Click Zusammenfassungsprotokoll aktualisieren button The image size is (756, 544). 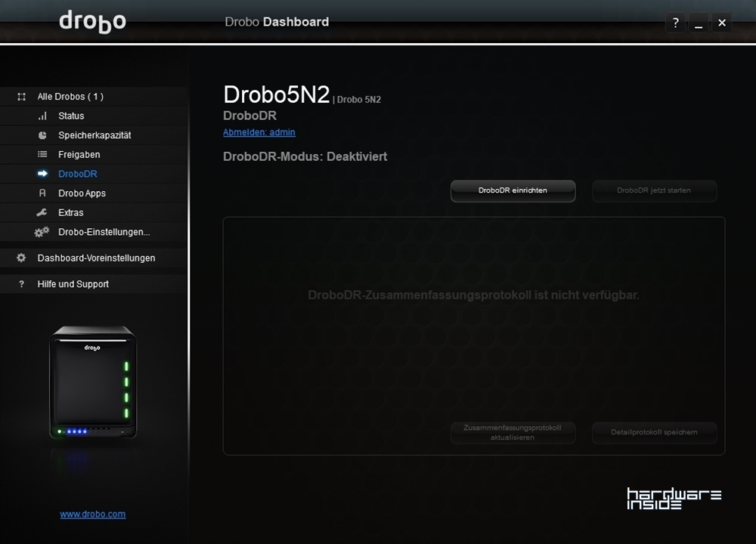[513, 433]
